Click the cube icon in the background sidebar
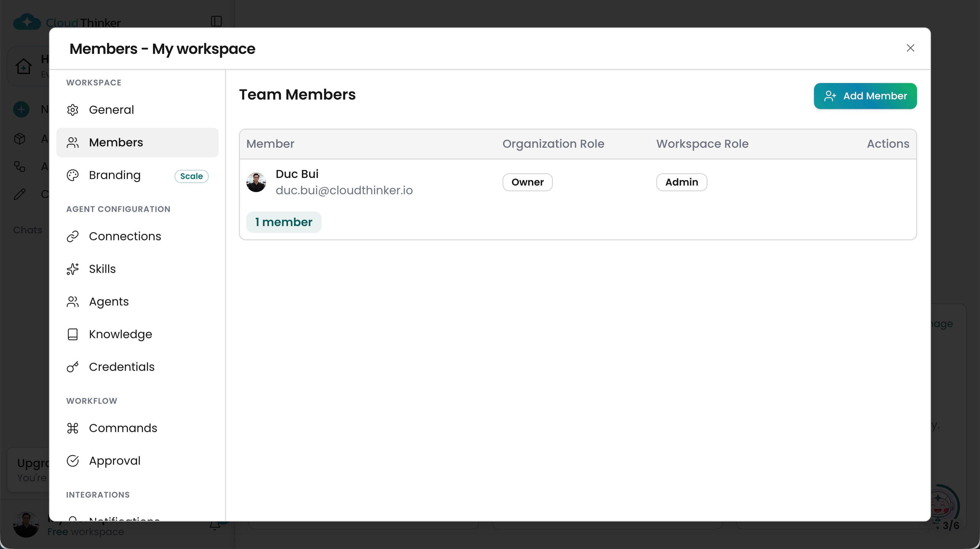 (20, 139)
